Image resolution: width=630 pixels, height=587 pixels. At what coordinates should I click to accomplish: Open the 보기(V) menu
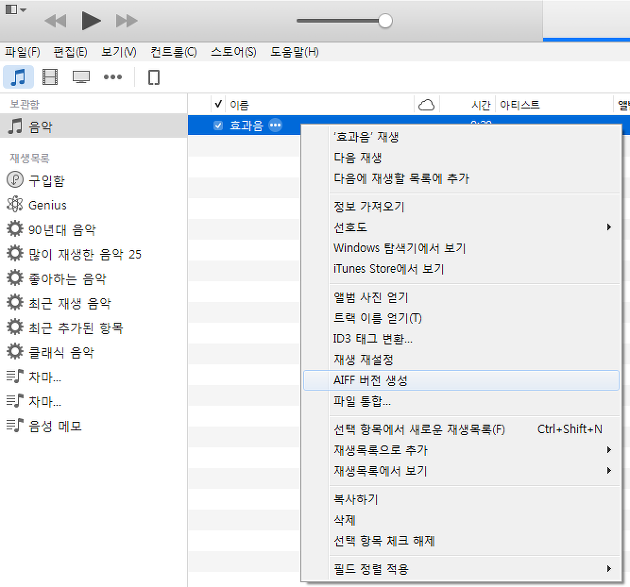(x=119, y=52)
